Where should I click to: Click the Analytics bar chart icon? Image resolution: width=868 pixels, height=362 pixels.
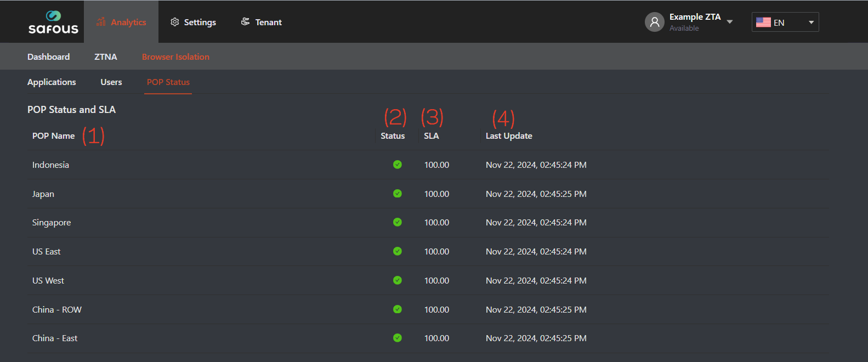coord(101,22)
